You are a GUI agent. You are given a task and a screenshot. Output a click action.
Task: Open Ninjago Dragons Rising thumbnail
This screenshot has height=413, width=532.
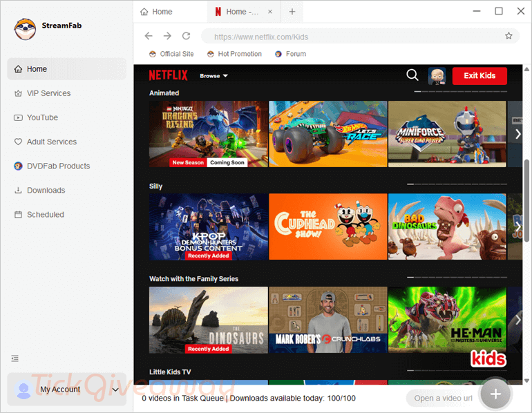pyautogui.click(x=209, y=134)
